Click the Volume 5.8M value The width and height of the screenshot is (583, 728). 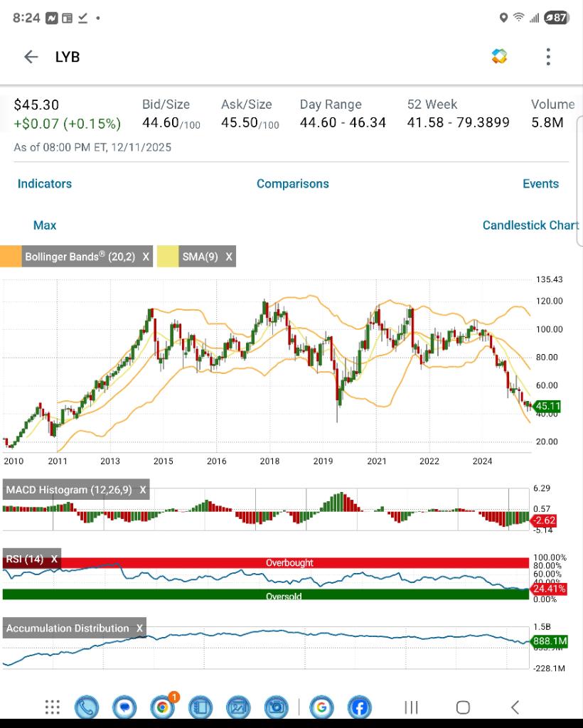547,122
